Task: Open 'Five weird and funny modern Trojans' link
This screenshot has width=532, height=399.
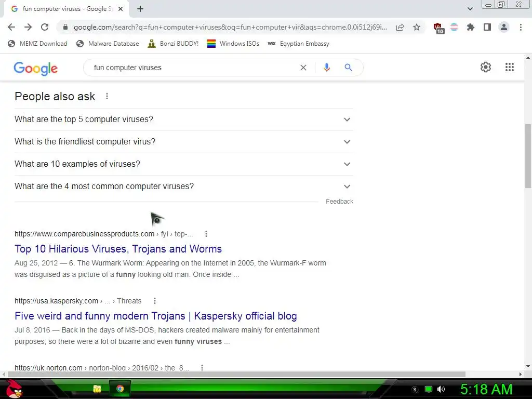Action: point(156,316)
